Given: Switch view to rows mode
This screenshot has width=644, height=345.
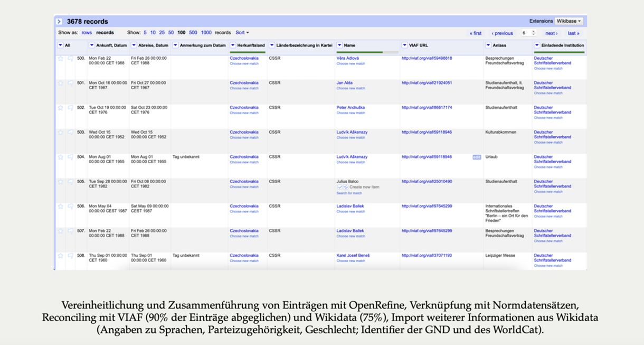Looking at the screenshot, I should 86,33.
